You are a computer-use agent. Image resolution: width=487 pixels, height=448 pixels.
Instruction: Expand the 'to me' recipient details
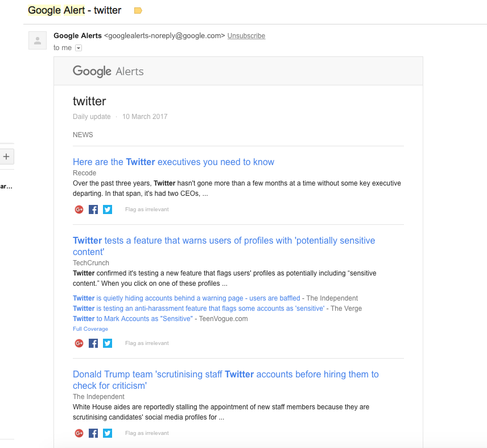tap(79, 48)
